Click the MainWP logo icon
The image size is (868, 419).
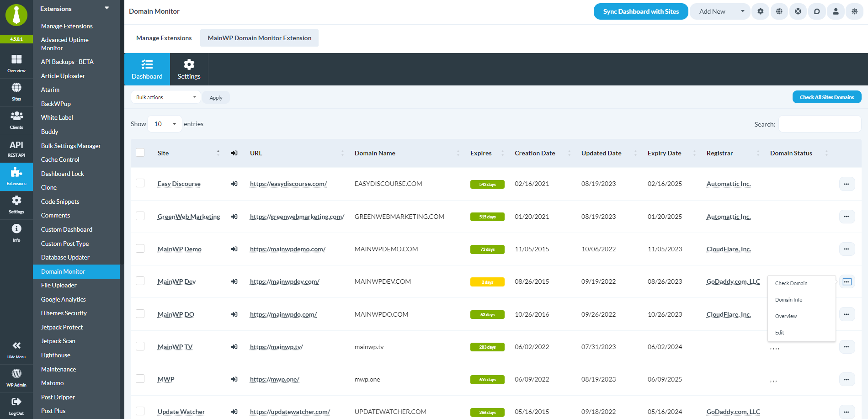click(16, 15)
